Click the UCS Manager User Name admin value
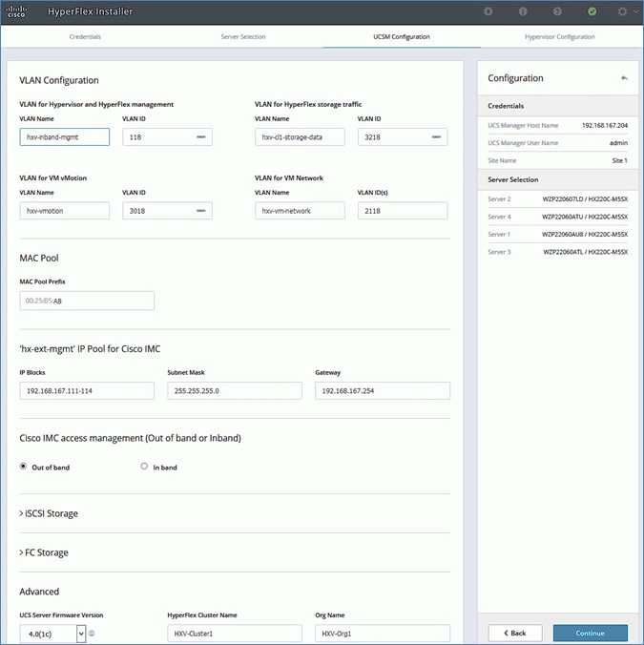This screenshot has width=644, height=645. click(x=618, y=143)
